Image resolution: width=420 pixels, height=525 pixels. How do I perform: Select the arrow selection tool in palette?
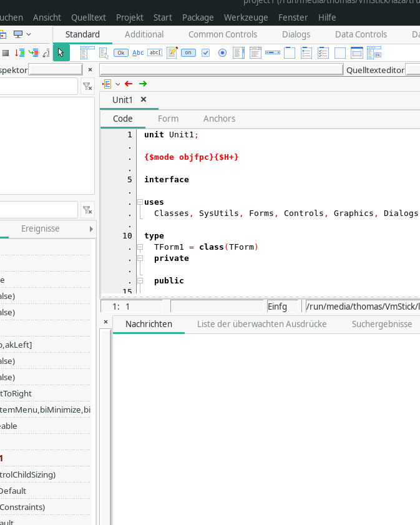[x=61, y=52]
